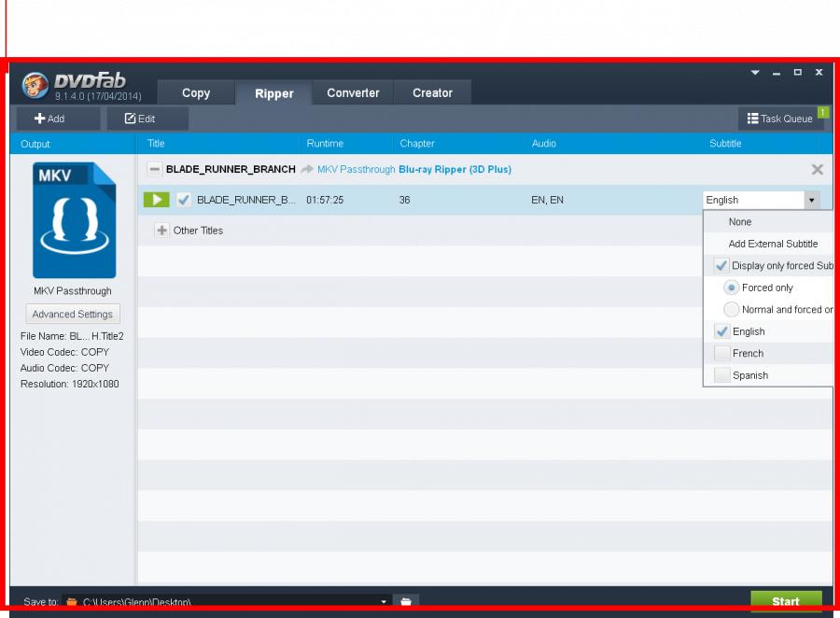Click the Task Queue count badge

tap(823, 112)
